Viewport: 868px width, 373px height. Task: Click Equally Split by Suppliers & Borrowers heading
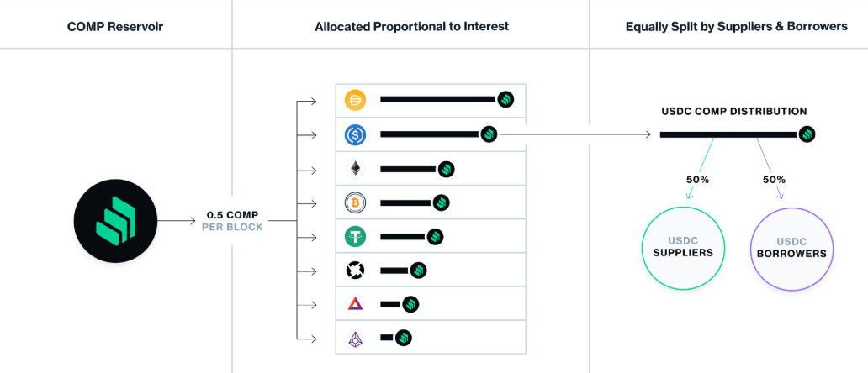pos(736,27)
